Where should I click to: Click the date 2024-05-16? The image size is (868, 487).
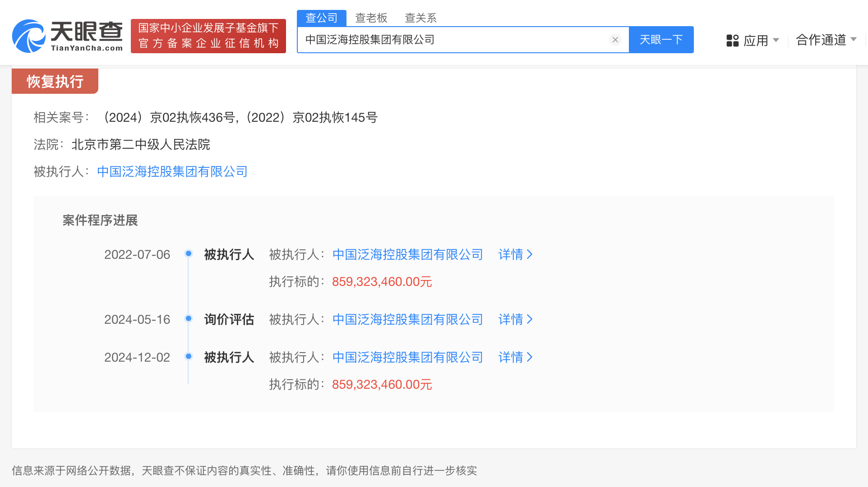point(137,320)
